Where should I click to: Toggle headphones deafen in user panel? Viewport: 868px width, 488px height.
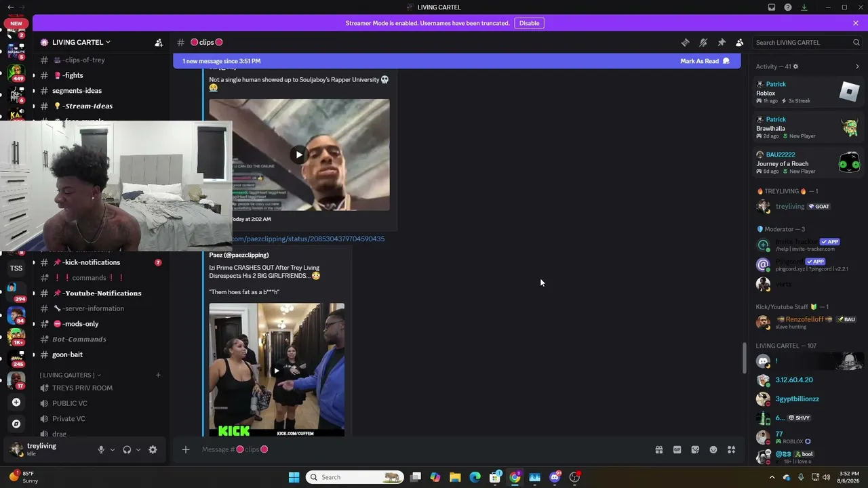point(127,449)
